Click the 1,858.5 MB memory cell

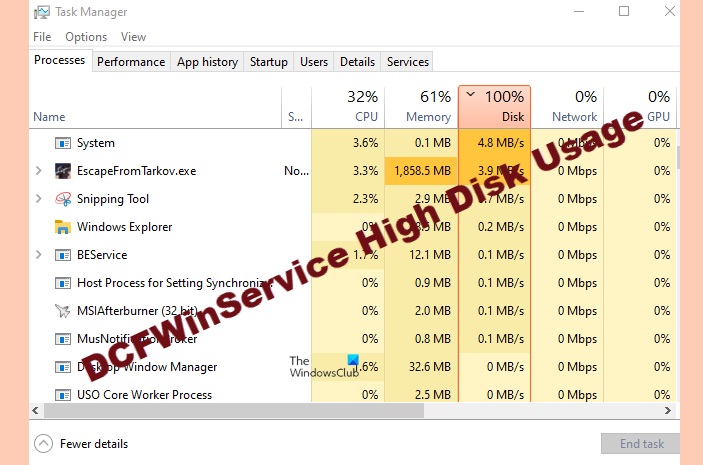point(421,171)
